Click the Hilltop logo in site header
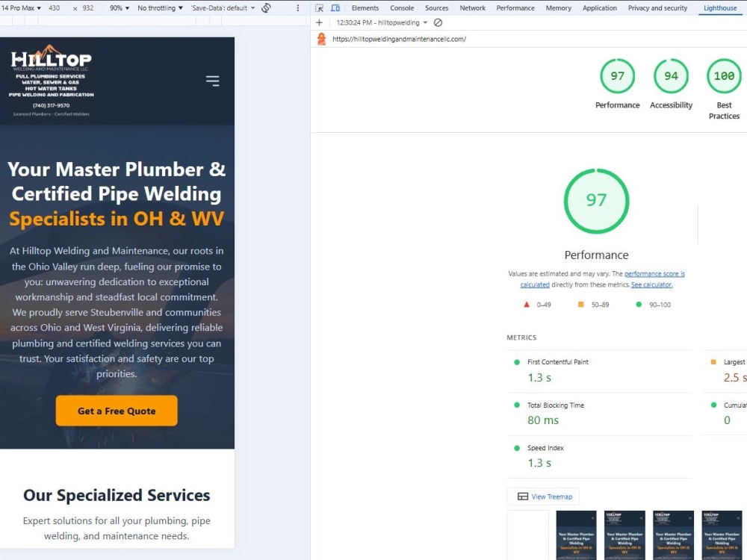The height and width of the screenshot is (560, 747). click(51, 81)
